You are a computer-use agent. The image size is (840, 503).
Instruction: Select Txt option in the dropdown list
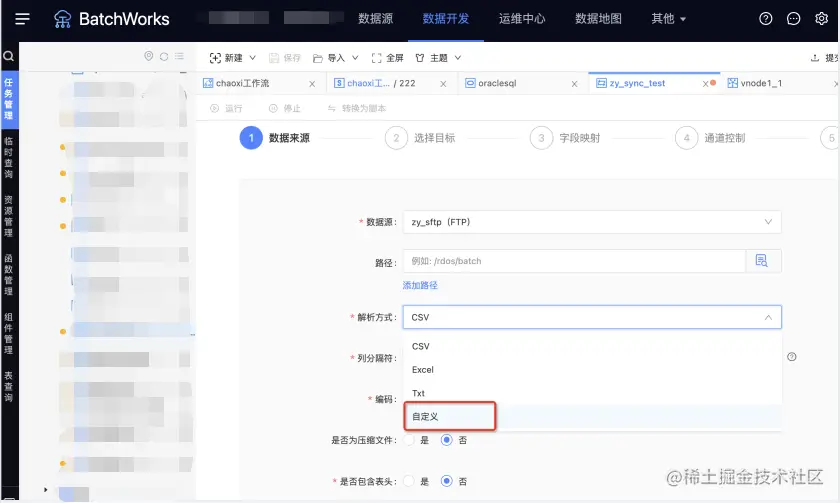coord(592,393)
